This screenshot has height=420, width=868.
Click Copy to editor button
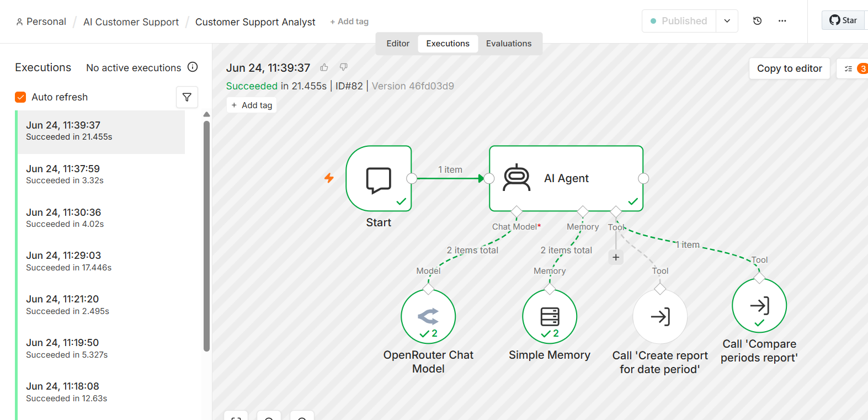(789, 68)
